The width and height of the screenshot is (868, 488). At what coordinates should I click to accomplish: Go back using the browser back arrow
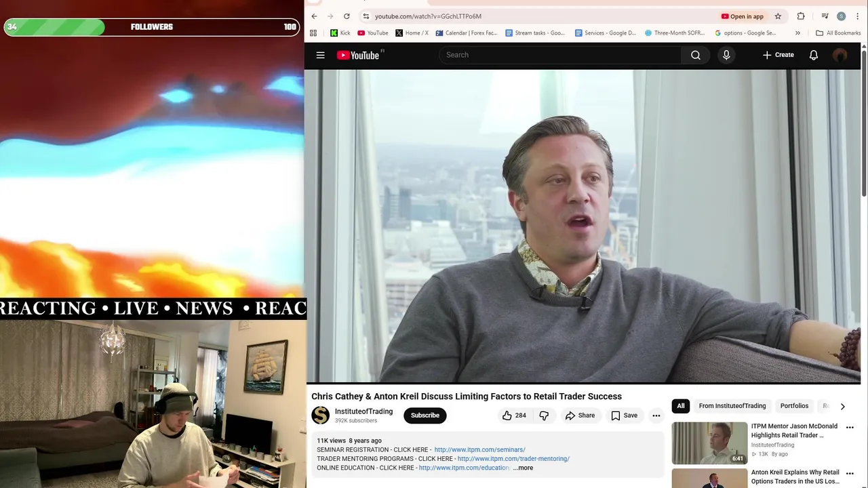pyautogui.click(x=314, y=16)
